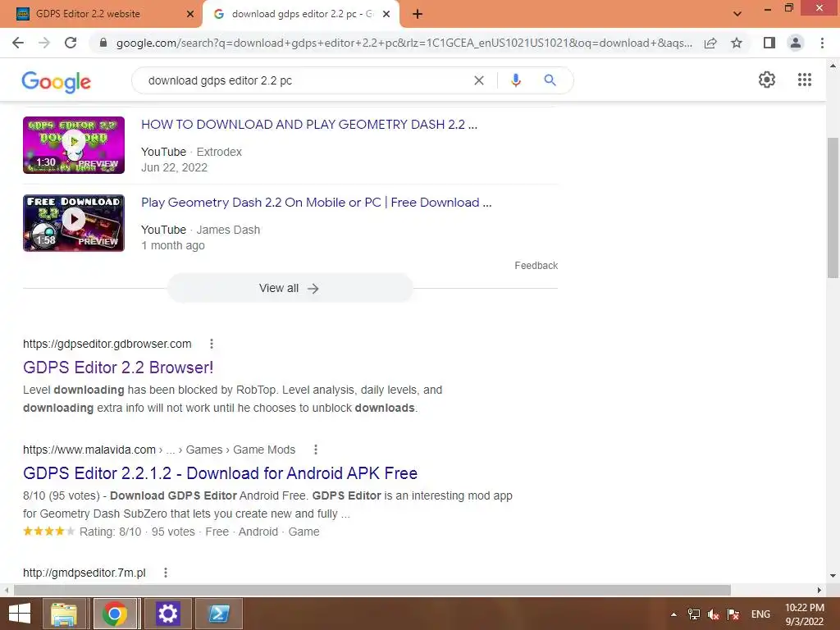840x630 pixels.
Task: Play the Extrodex video thumbnail
Action: point(74,145)
